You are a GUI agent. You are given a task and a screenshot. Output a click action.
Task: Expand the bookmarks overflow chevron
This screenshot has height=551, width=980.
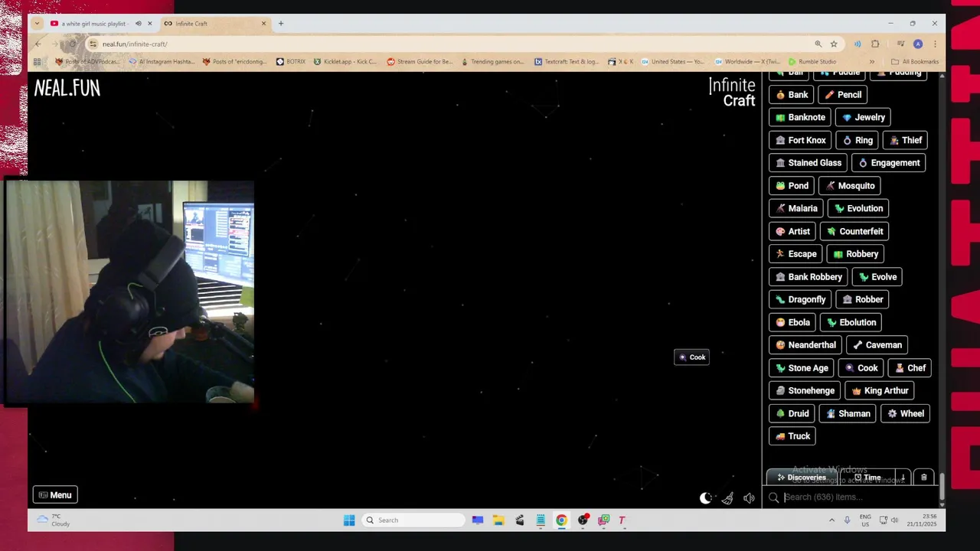pos(871,62)
